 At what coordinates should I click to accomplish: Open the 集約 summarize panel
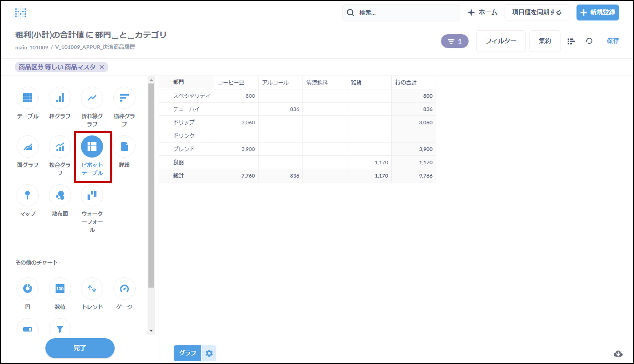pos(545,41)
